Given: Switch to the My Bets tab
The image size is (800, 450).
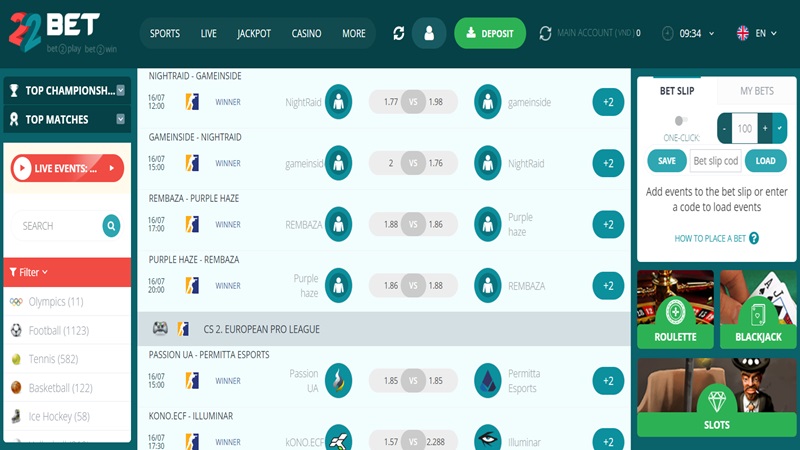Looking at the screenshot, I should tap(757, 91).
